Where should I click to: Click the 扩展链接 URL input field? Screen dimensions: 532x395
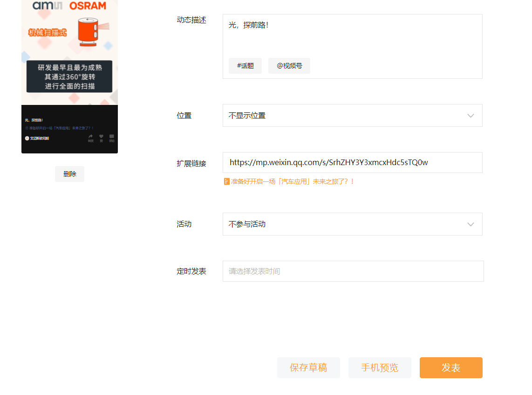click(353, 163)
